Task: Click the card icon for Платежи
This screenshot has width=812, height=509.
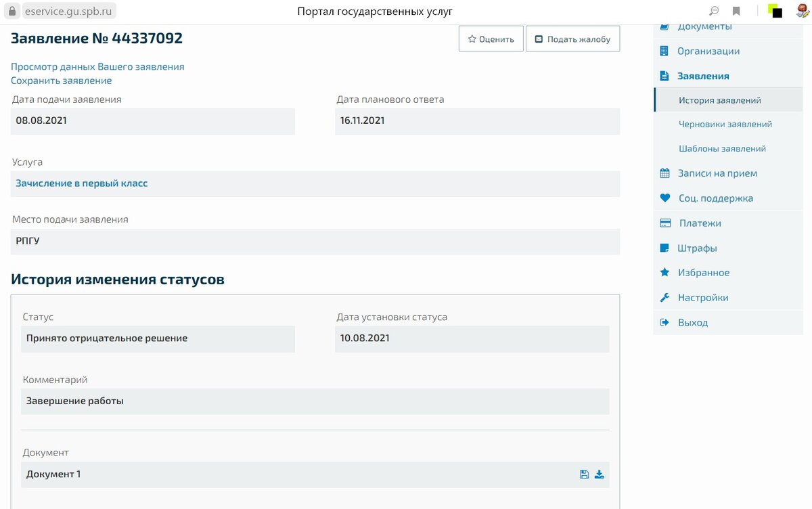Action: coord(665,223)
